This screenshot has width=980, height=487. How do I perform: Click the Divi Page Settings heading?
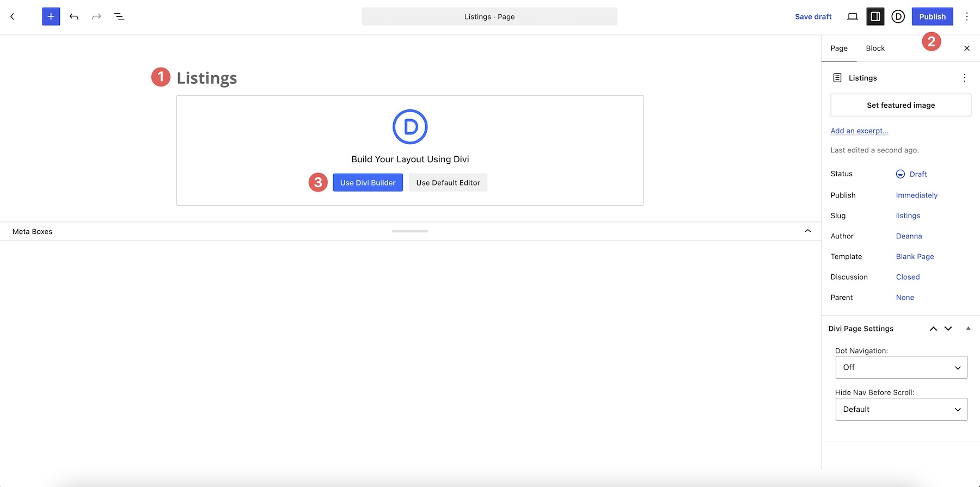861,329
